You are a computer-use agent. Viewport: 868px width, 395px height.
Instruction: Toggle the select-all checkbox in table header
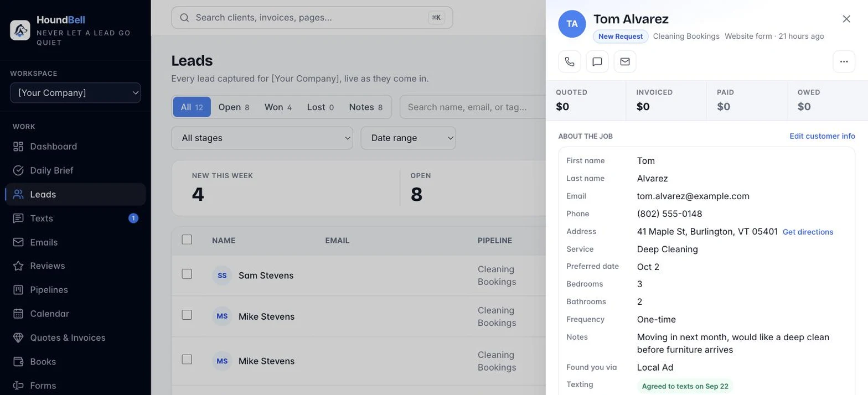click(187, 240)
